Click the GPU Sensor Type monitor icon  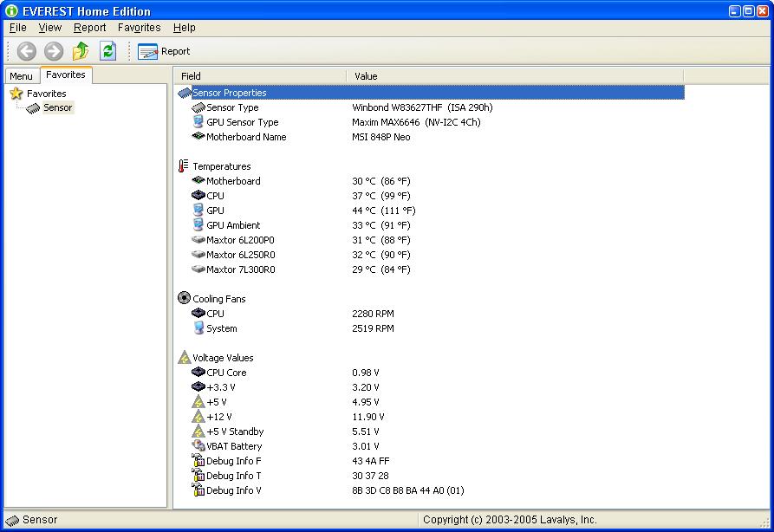click(198, 122)
